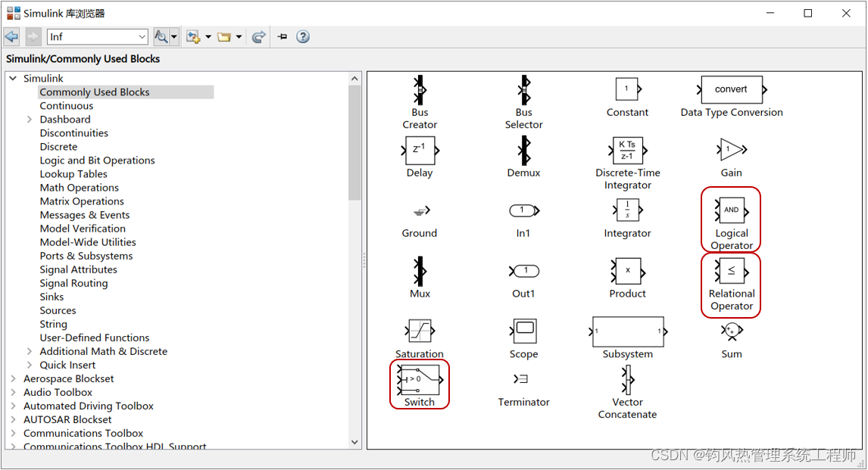The width and height of the screenshot is (868, 470).
Task: Open the search field dropdown with Inf
Action: click(142, 37)
